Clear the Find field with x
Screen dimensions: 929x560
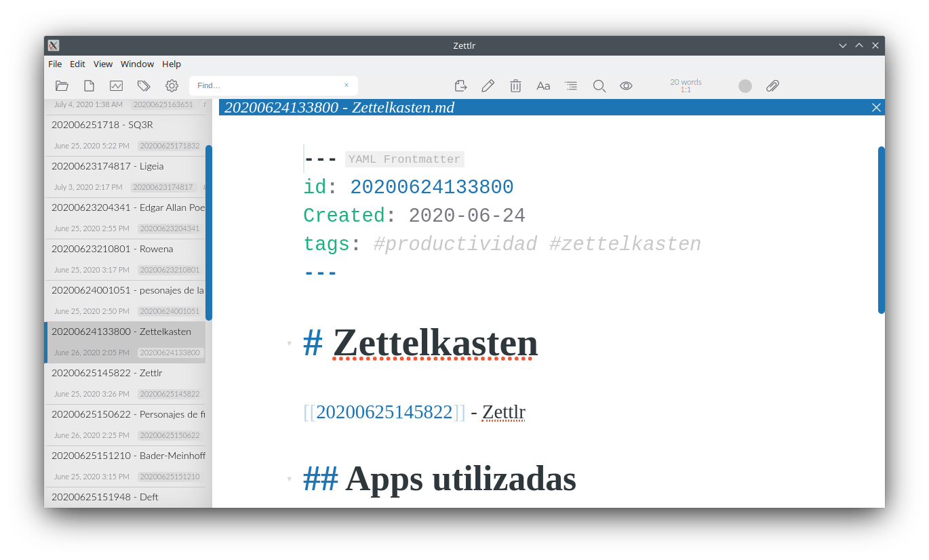coord(346,85)
